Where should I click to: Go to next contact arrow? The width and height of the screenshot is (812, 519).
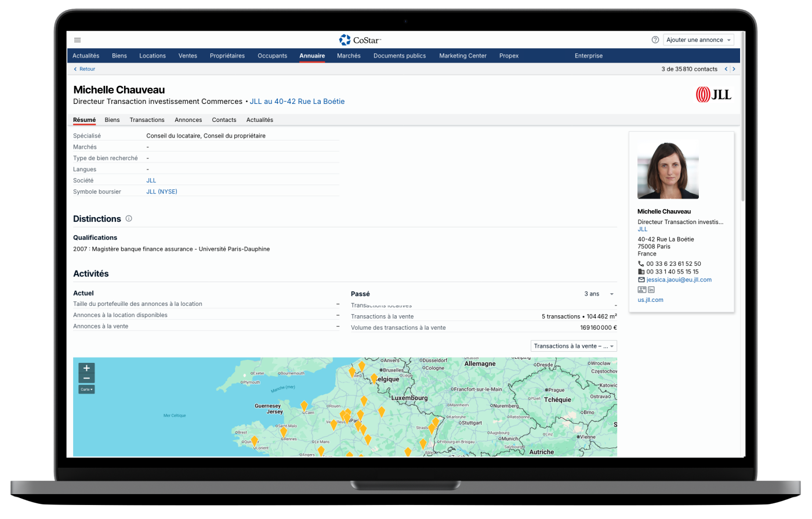(734, 69)
